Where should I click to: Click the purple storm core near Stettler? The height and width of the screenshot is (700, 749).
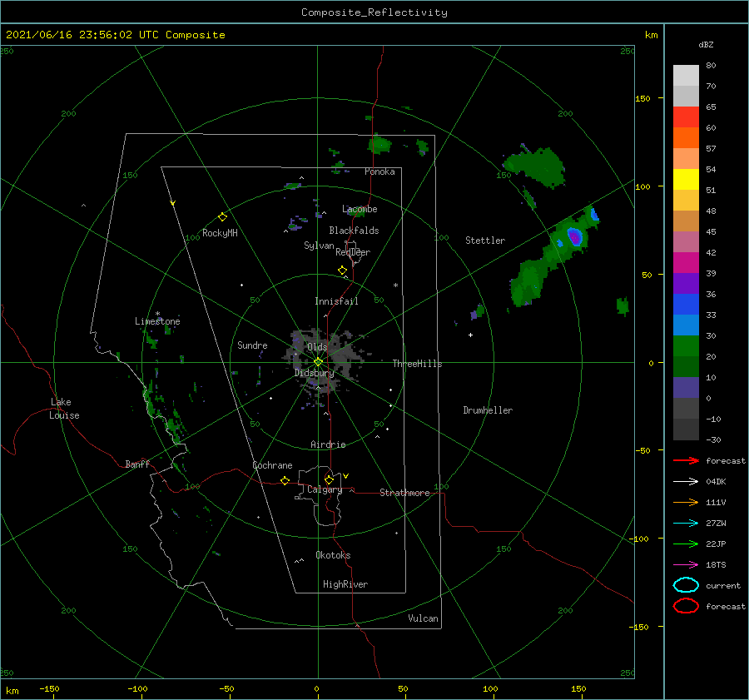click(x=574, y=236)
